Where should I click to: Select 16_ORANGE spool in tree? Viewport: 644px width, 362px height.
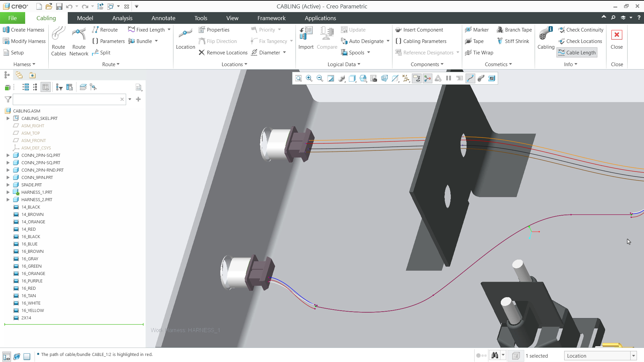33,273
